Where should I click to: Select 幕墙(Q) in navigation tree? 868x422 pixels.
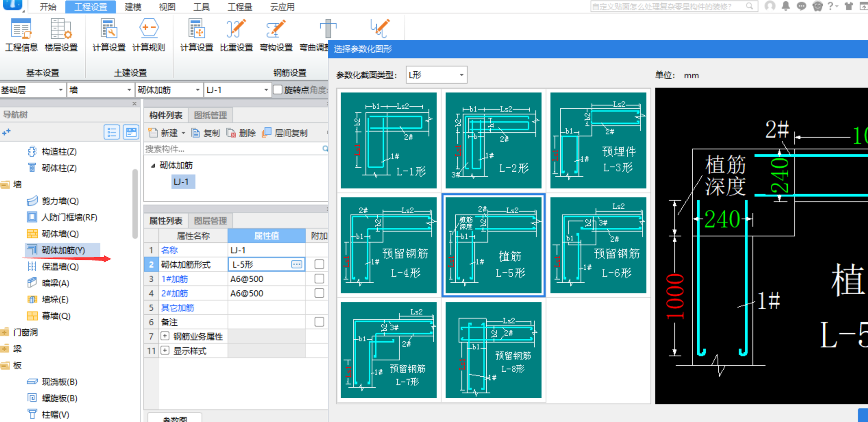click(x=49, y=316)
